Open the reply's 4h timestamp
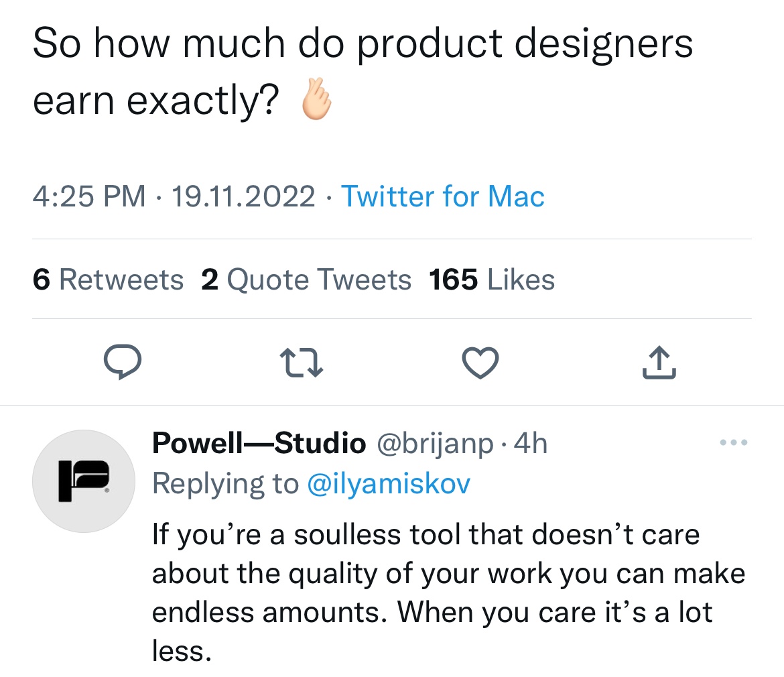Screen dimensions: 784x677 tap(531, 443)
